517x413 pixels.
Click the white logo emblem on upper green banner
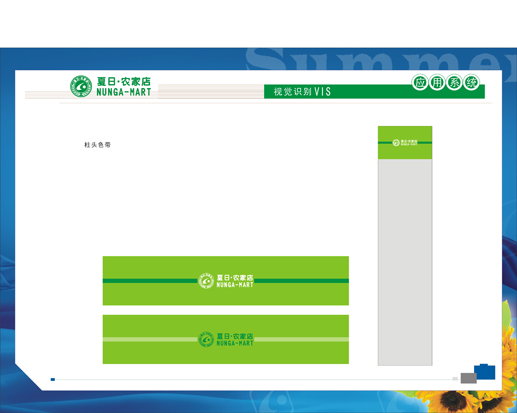click(206, 281)
